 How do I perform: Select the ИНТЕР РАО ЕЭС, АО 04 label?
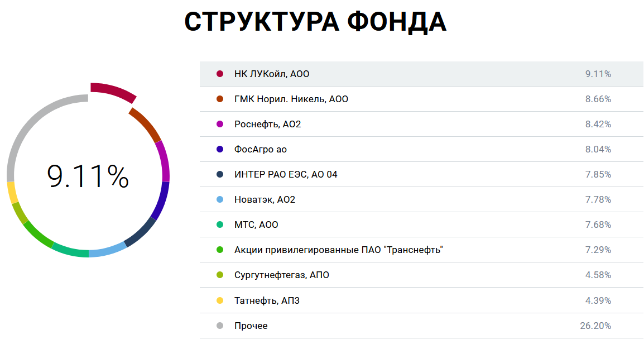[x=285, y=174]
